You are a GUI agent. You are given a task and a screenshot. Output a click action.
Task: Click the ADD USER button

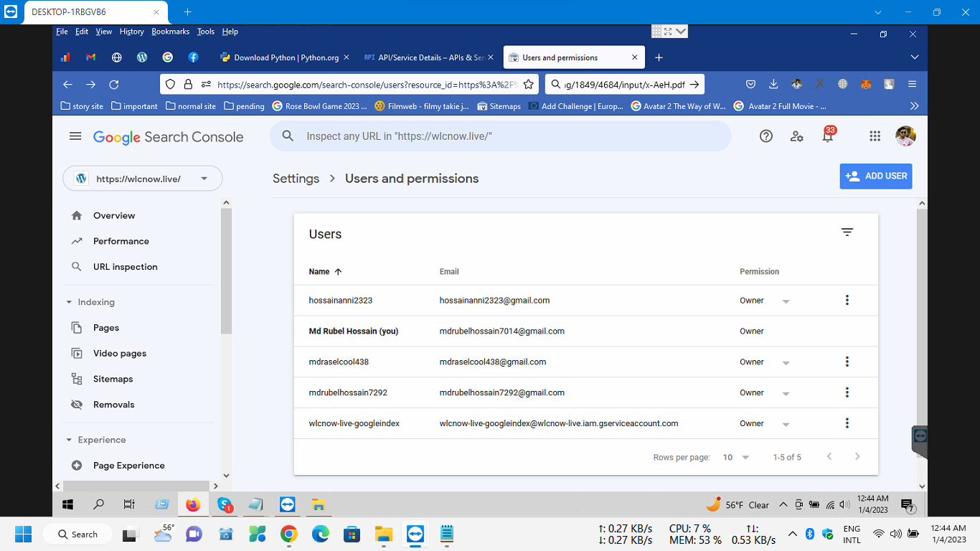[x=876, y=176]
